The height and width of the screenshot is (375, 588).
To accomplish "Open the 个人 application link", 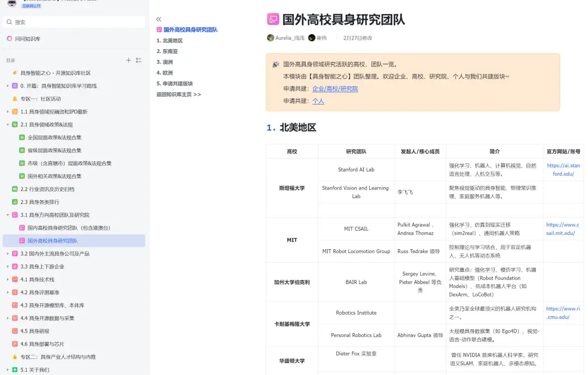I will pyautogui.click(x=318, y=101).
